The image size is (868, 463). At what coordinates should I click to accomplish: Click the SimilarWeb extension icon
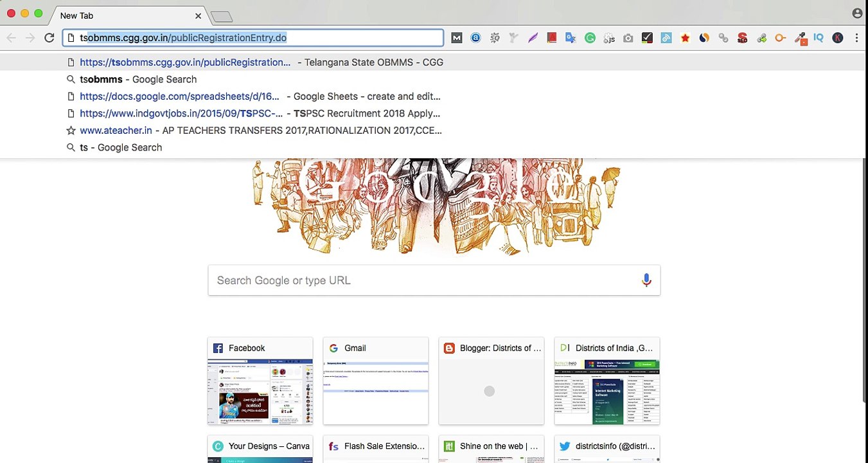click(x=704, y=38)
